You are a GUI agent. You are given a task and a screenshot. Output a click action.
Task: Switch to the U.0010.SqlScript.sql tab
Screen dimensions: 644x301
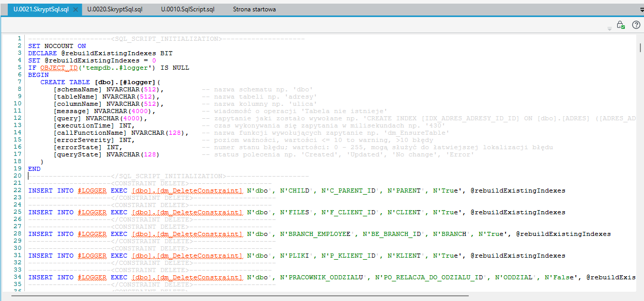188,10
